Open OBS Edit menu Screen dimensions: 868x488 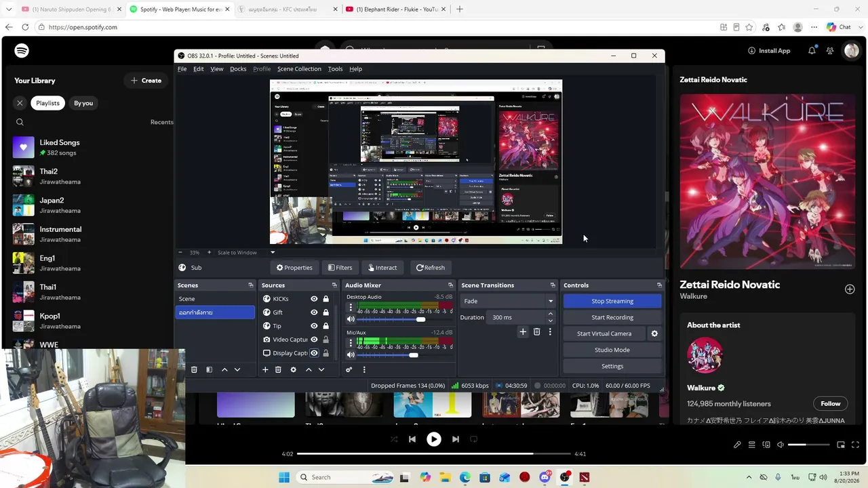pos(199,69)
